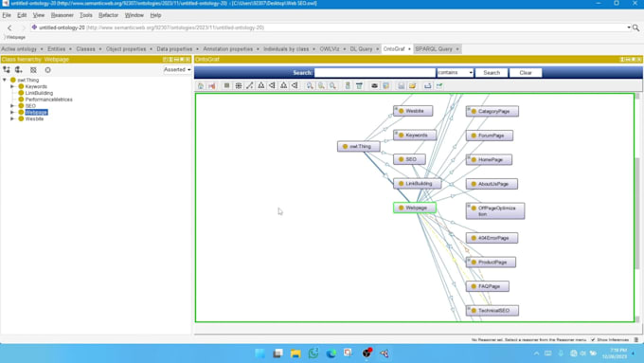Click the third magnifier zoom icon
The height and width of the screenshot is (363, 644).
pos(332,85)
